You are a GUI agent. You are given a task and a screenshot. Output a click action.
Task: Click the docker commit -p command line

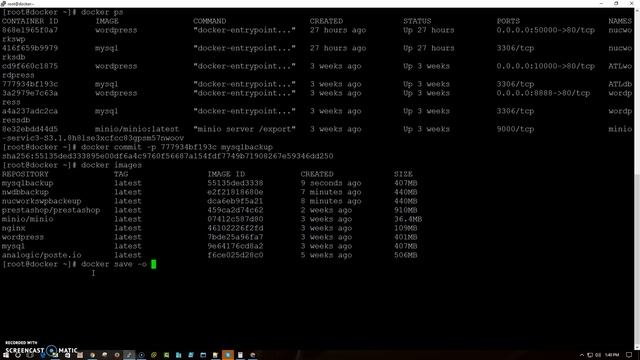pos(177,147)
